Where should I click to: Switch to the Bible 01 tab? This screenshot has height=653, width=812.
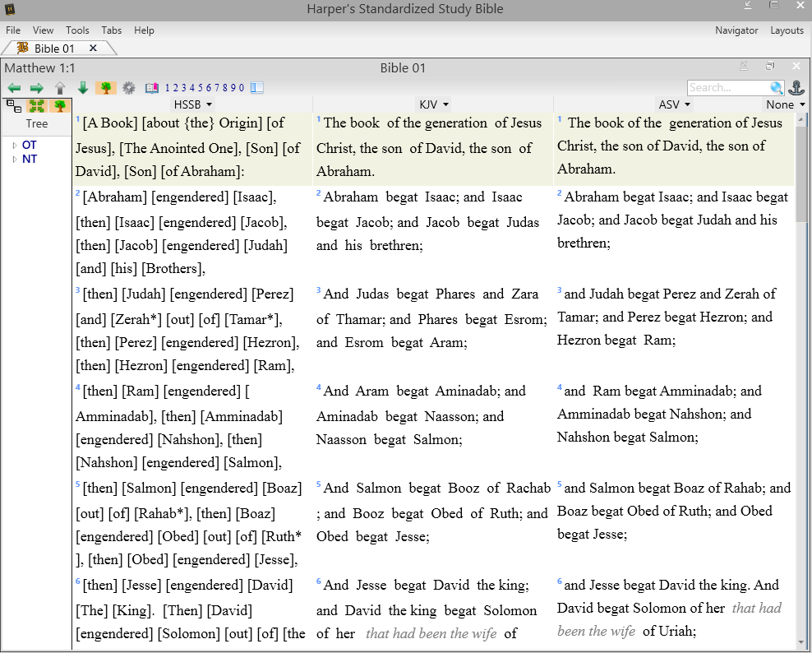click(54, 49)
